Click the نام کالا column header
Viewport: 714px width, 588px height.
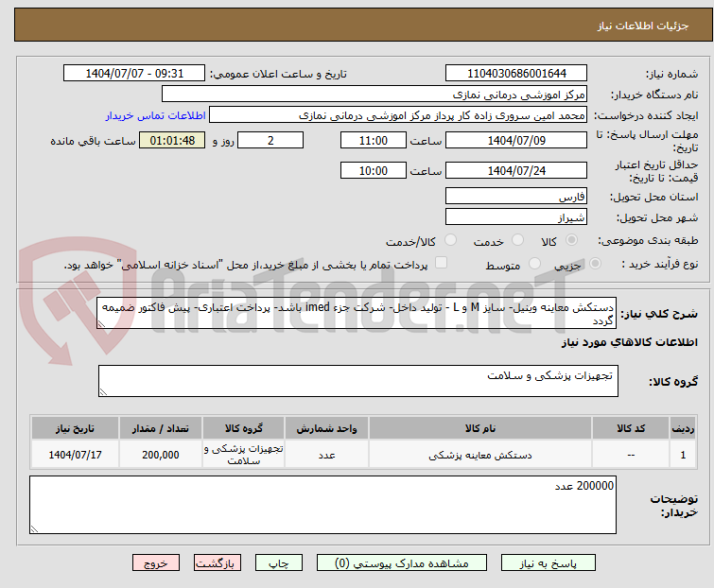(480, 428)
